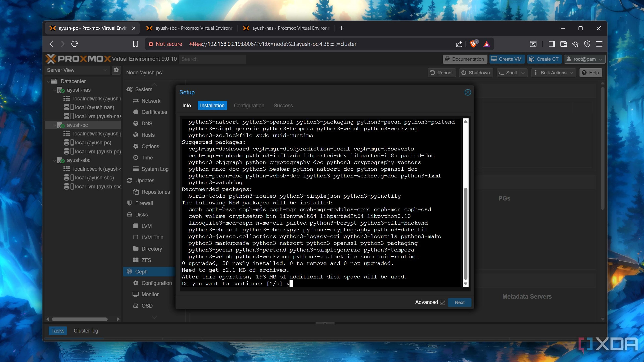The image size is (644, 362).
Task: Select the Installation tab in Setup
Action: (212, 105)
